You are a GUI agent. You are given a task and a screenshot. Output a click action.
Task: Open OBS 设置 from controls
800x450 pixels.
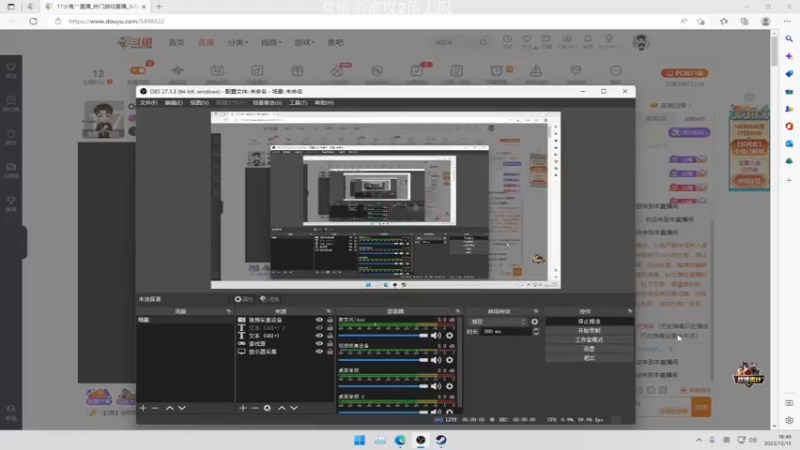[589, 349]
